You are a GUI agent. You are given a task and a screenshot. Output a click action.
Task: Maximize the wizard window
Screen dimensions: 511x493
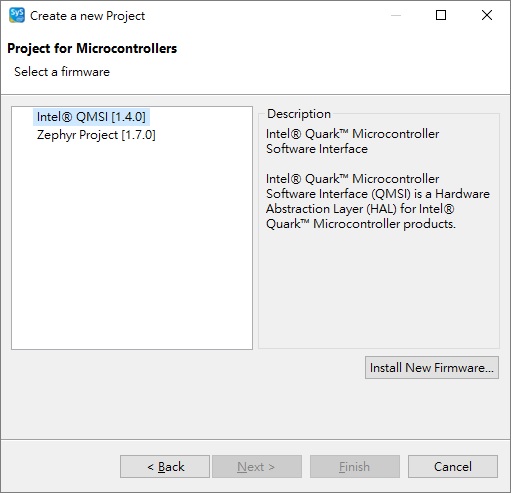pos(441,15)
